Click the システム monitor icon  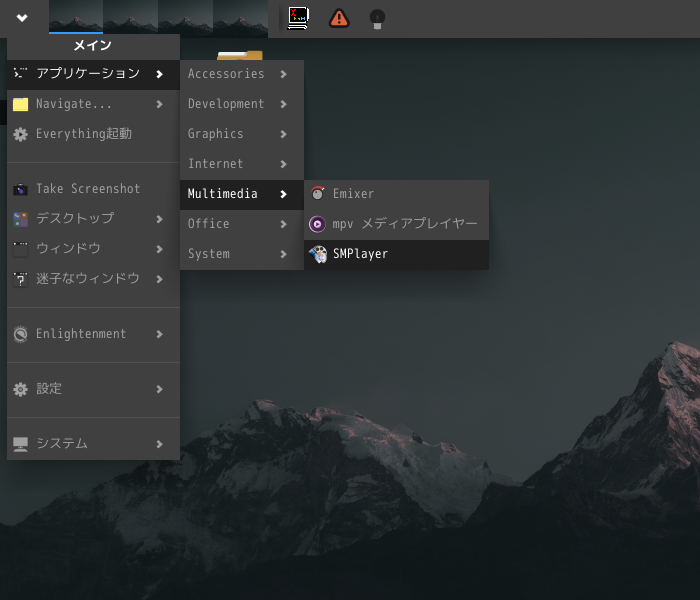pos(20,444)
